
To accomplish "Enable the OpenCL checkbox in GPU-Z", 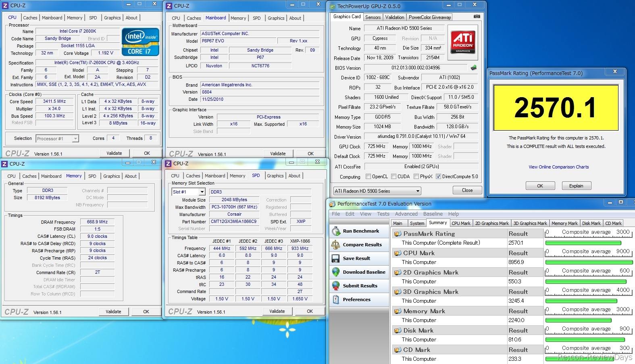I will tap(368, 177).
